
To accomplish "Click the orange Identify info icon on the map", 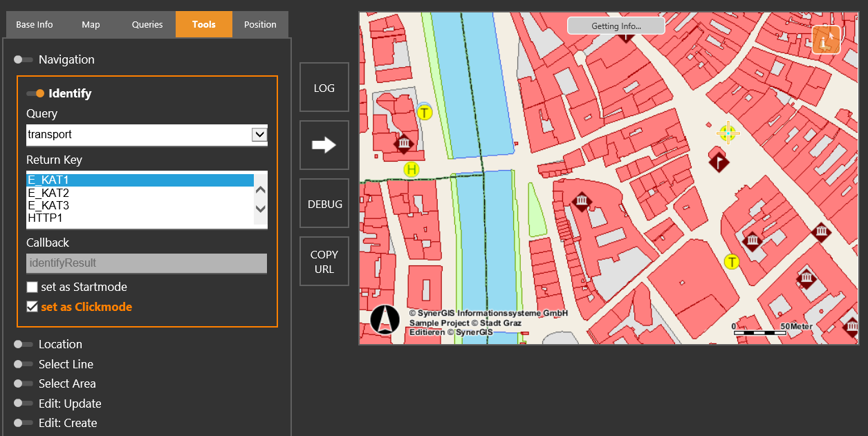I will click(826, 39).
